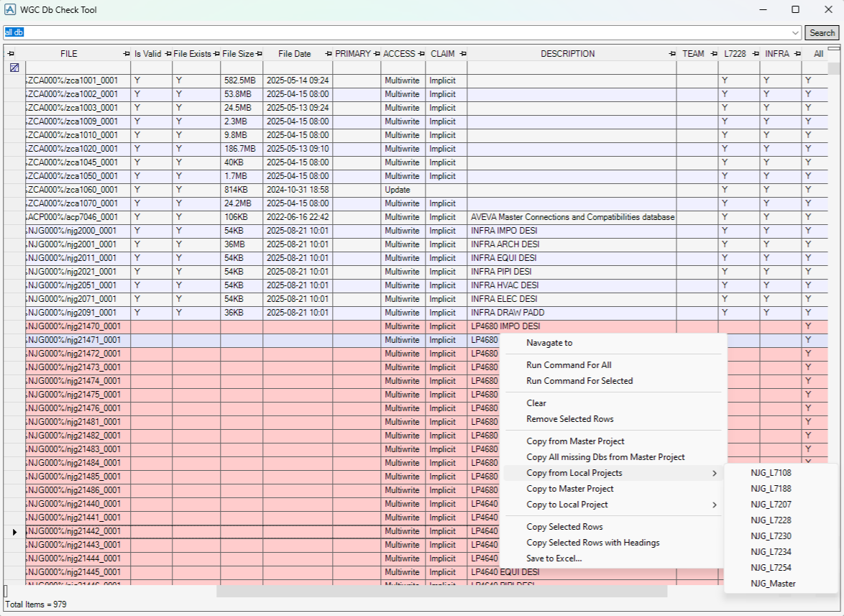Open the search box dropdown arrow
Screen dimensions: 844x616
tap(796, 33)
